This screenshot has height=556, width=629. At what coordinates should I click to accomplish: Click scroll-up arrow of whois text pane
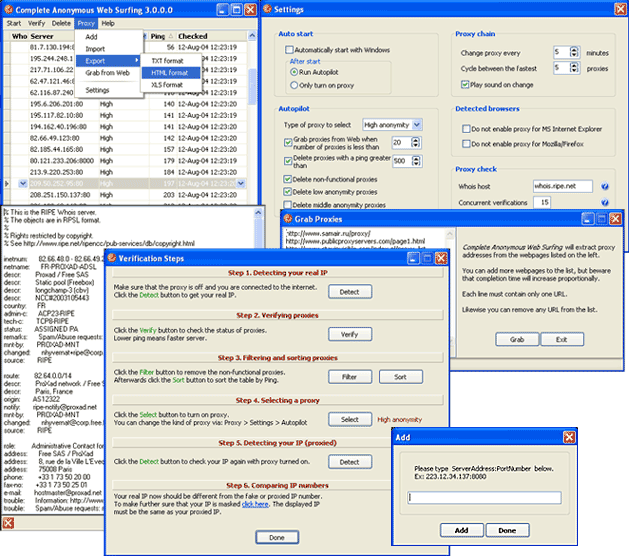tap(259, 212)
